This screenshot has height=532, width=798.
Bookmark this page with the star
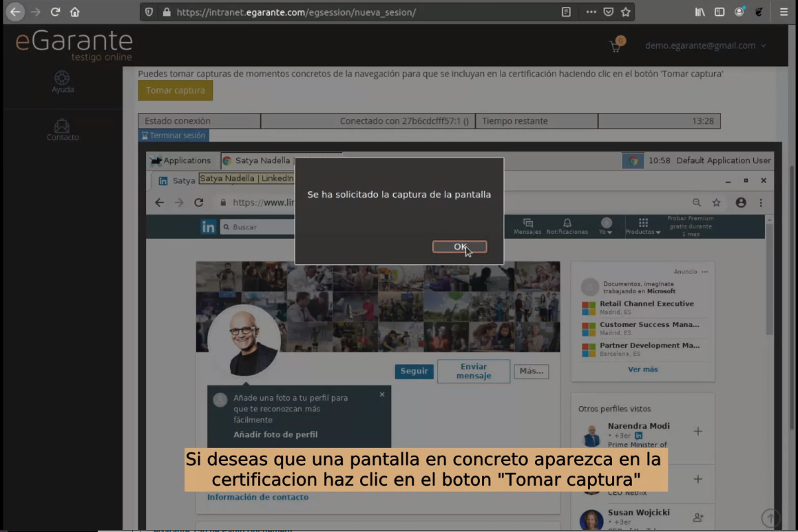[x=625, y=12]
